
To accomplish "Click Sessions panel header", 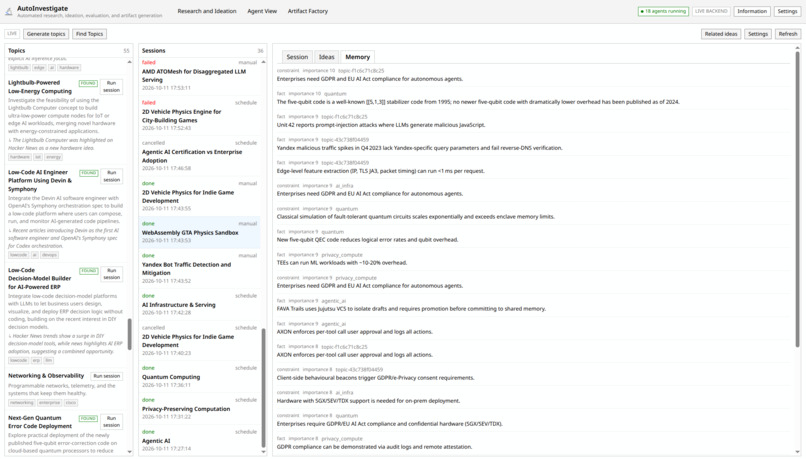I will click(x=203, y=50).
